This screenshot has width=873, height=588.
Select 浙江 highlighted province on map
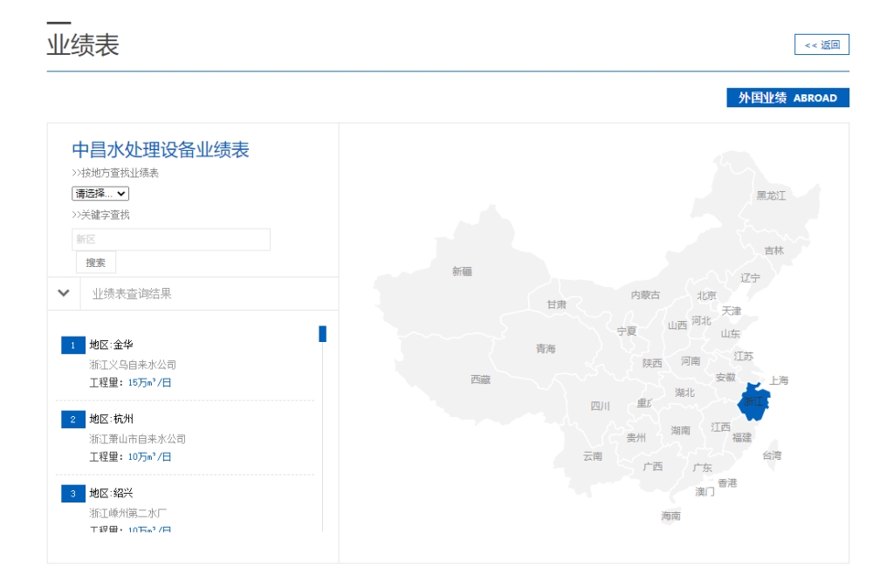[x=754, y=401]
